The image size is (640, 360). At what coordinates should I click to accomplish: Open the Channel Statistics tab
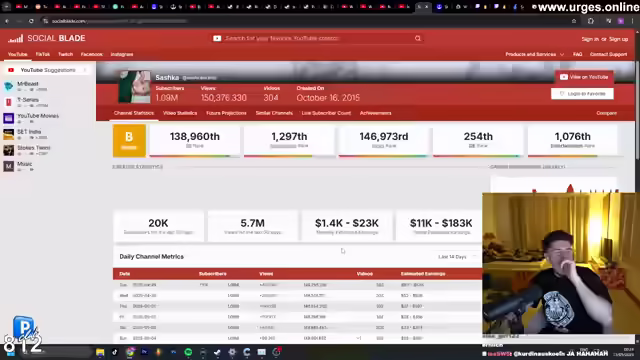coord(134,113)
